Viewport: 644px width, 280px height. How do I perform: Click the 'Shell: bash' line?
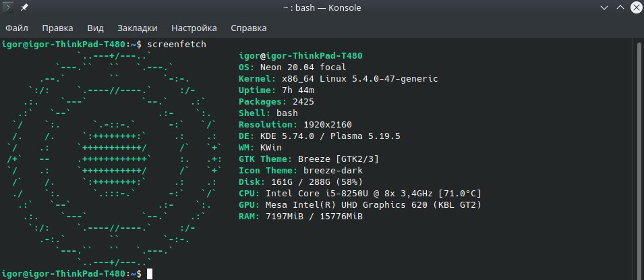click(x=268, y=113)
